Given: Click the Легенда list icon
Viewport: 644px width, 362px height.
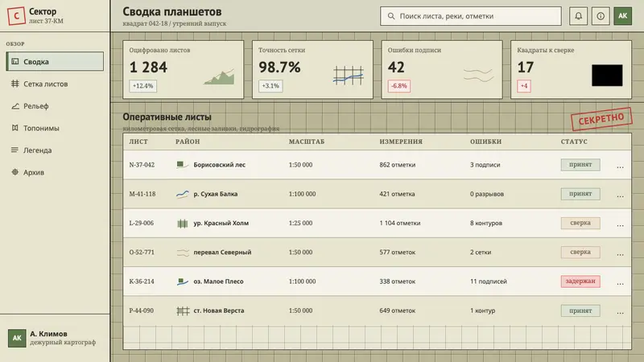Looking at the screenshot, I should (15, 150).
